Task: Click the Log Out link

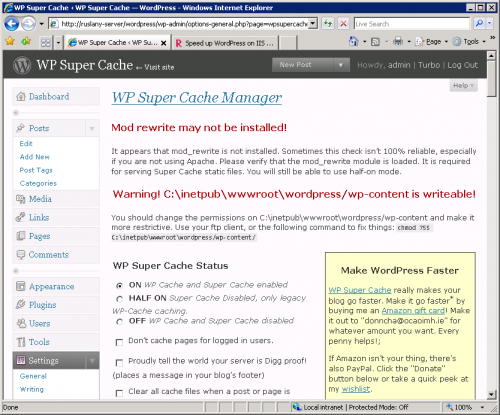Action: 462,65
